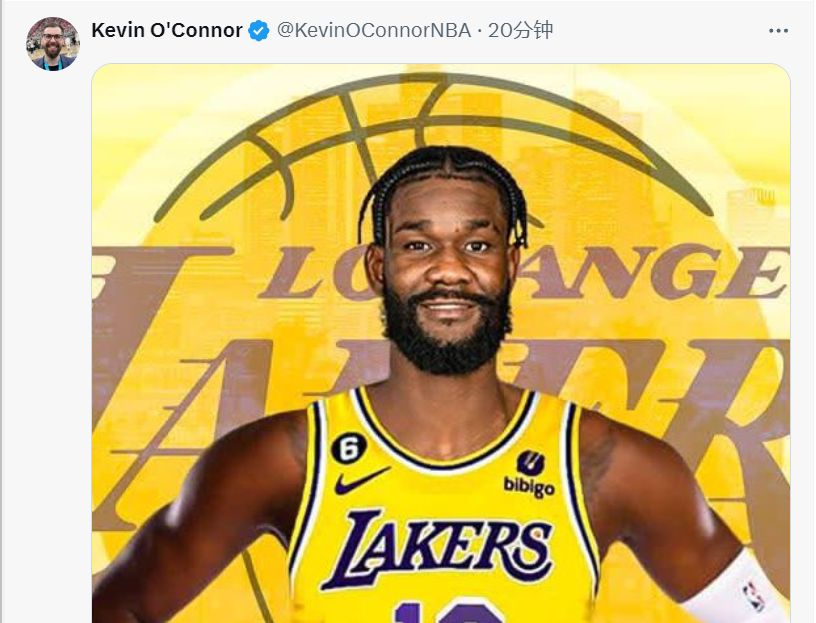Click the @KevinOConnorNBA handle
Screen dimensions: 816x623
coord(373,31)
